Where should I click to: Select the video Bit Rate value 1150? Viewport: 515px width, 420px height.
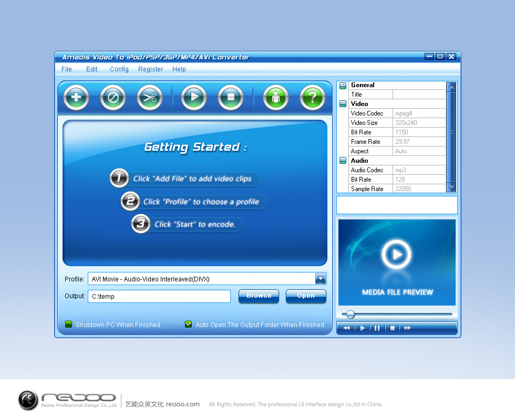coord(401,132)
